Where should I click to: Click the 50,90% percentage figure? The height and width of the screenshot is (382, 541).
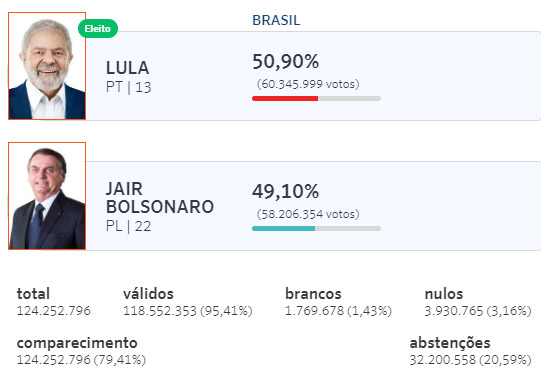286,62
